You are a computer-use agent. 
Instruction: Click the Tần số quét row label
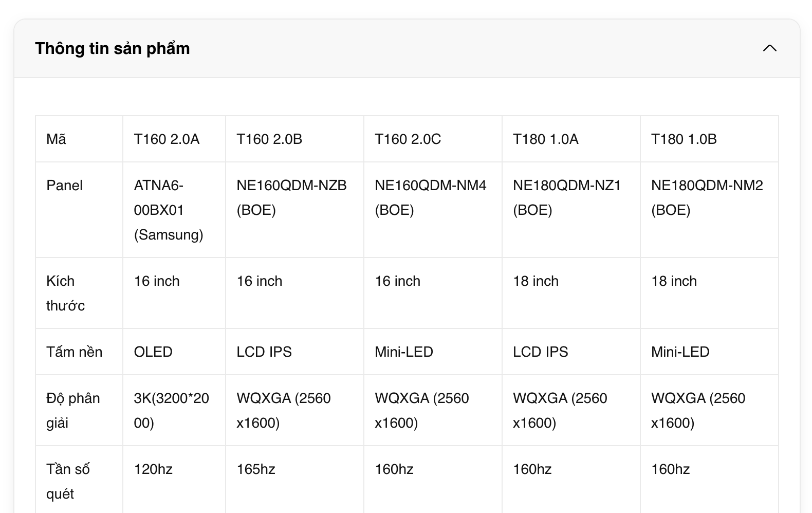point(68,481)
